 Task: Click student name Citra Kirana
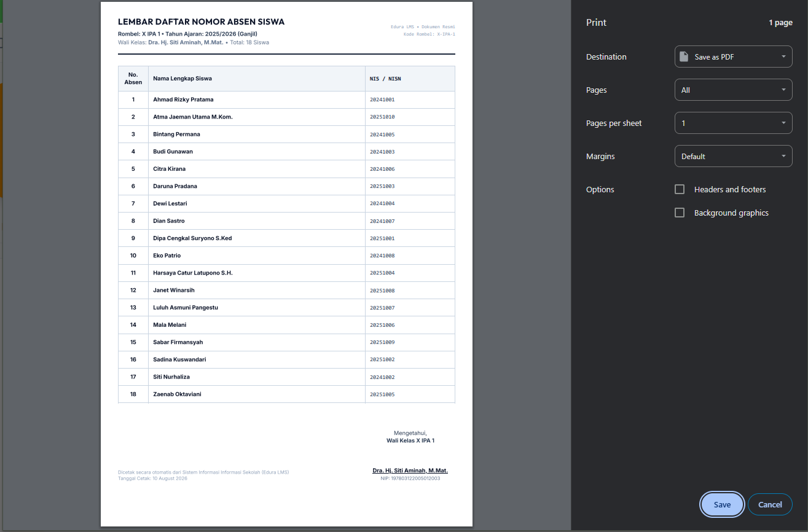(169, 168)
